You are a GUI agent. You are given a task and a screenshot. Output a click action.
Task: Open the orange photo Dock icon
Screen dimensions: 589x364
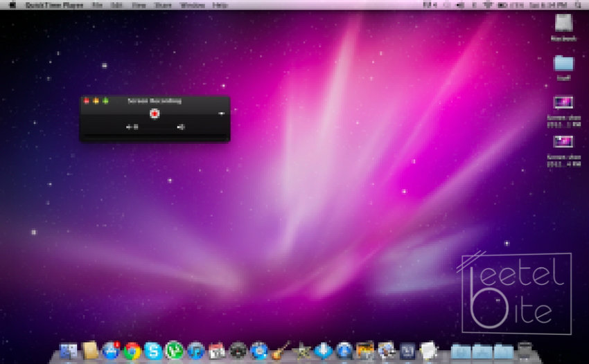pos(365,351)
